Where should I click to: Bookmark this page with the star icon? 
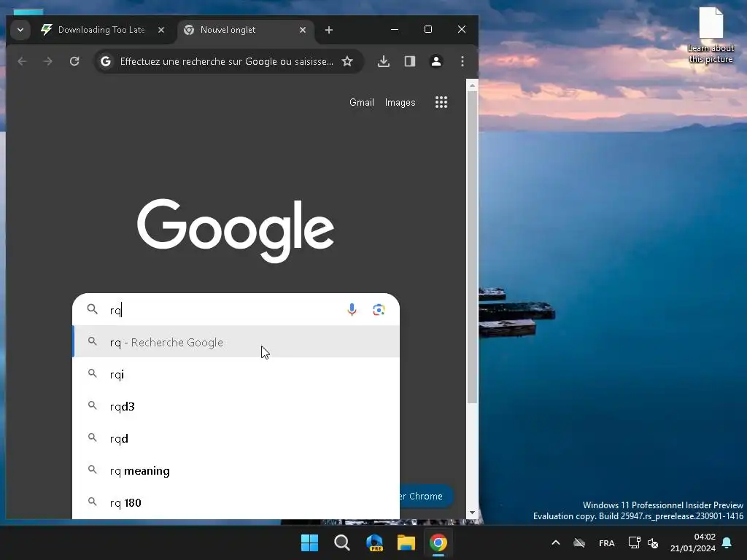coord(347,61)
